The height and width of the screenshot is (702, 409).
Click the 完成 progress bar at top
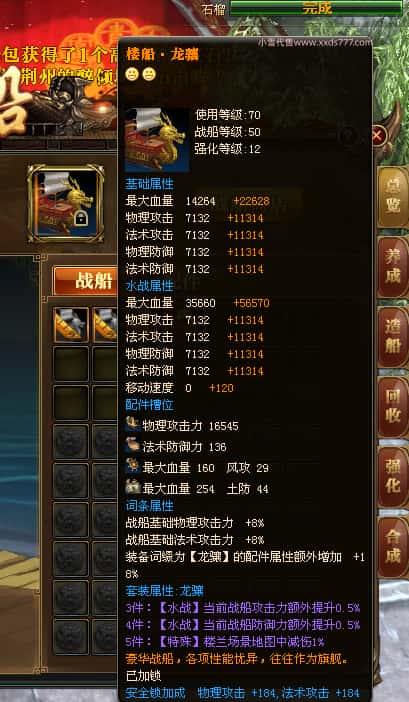click(316, 8)
